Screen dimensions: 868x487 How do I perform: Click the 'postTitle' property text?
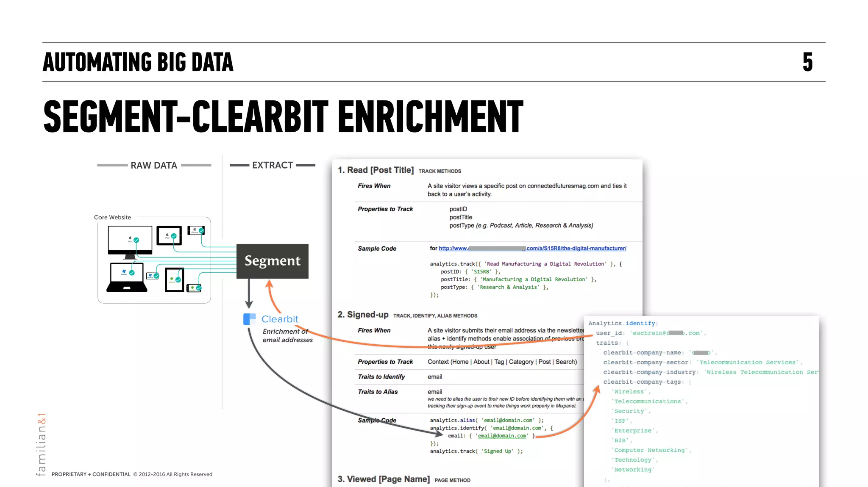(x=461, y=217)
